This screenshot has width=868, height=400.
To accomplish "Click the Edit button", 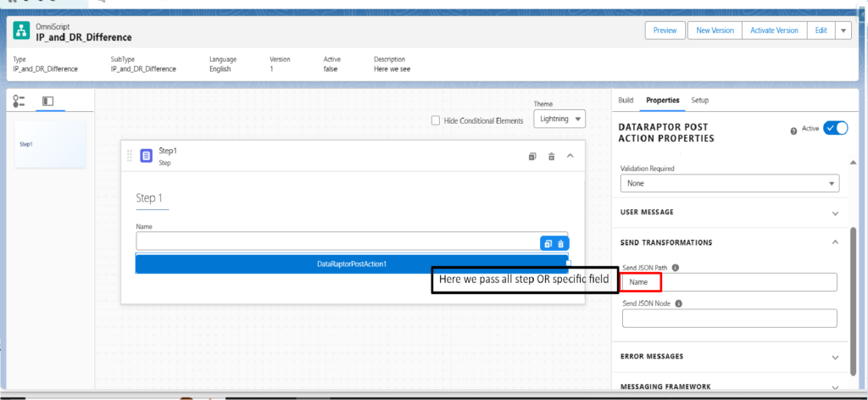I will coord(821,31).
